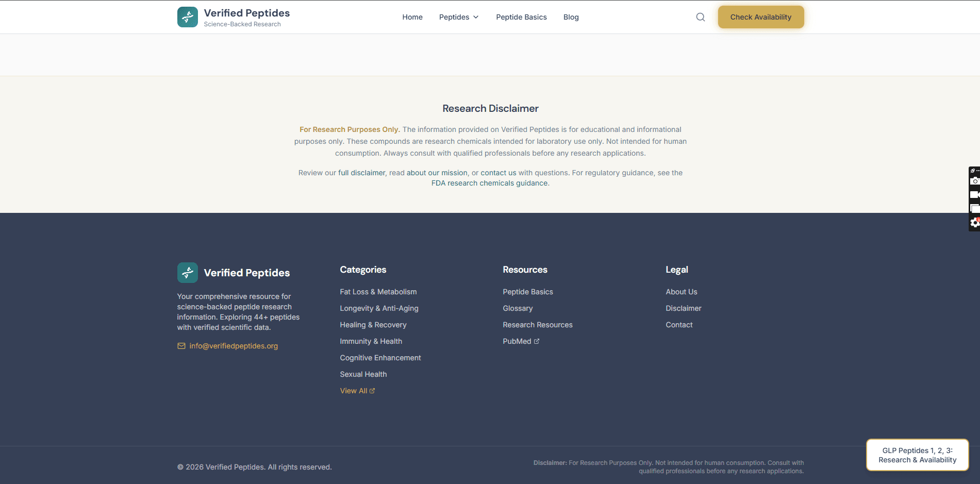Click the Verified Peptides logo icon in header
The width and height of the screenshot is (980, 484).
187,16
